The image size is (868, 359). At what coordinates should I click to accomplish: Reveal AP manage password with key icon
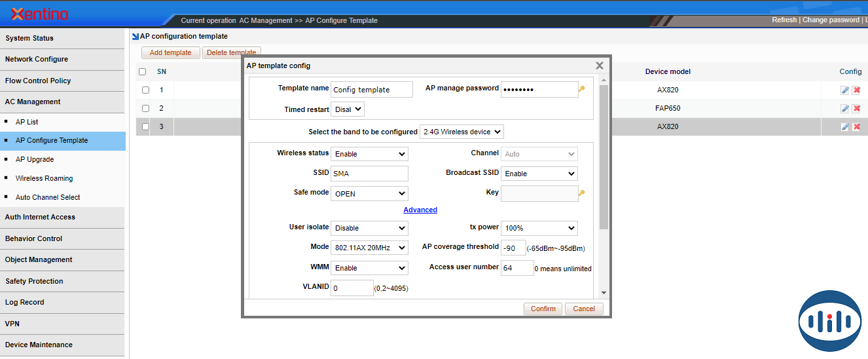(581, 89)
